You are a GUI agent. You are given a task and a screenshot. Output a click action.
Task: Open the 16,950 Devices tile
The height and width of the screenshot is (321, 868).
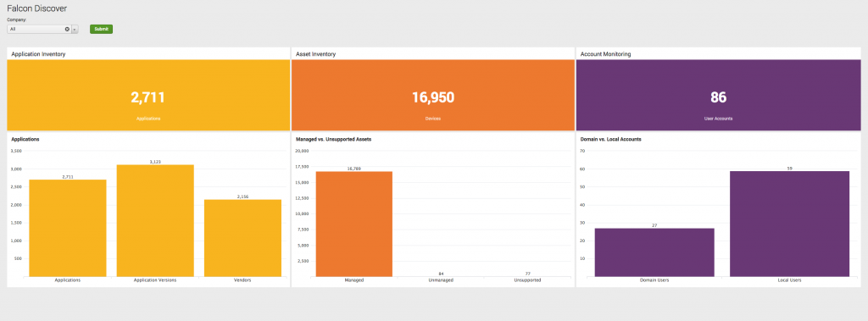coord(433,95)
